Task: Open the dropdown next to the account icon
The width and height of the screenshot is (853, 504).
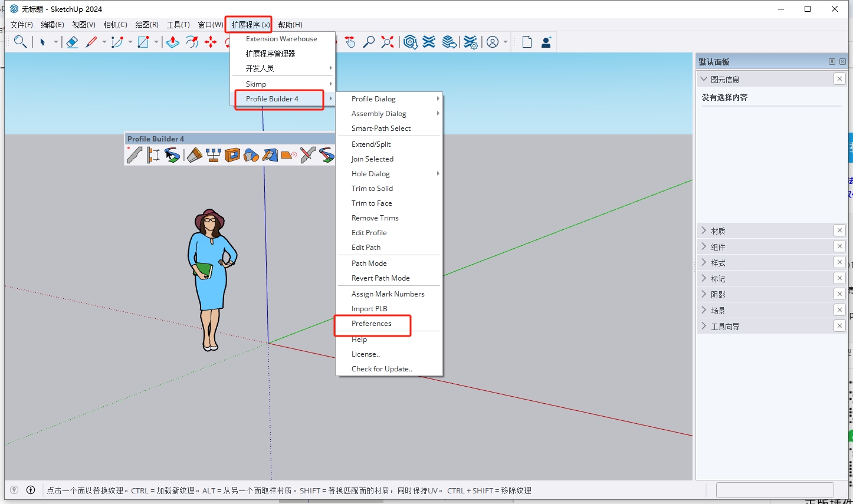Action: pyautogui.click(x=505, y=41)
